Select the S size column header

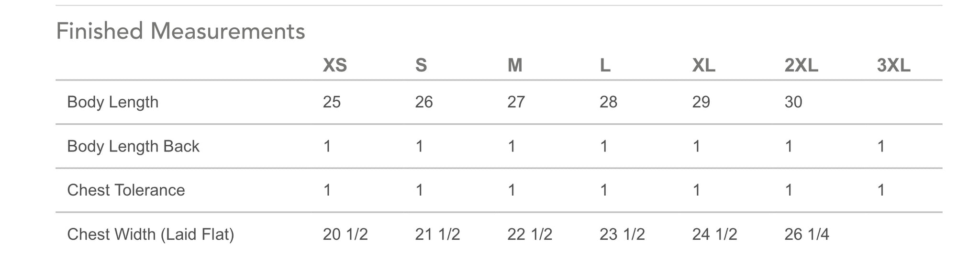(421, 65)
